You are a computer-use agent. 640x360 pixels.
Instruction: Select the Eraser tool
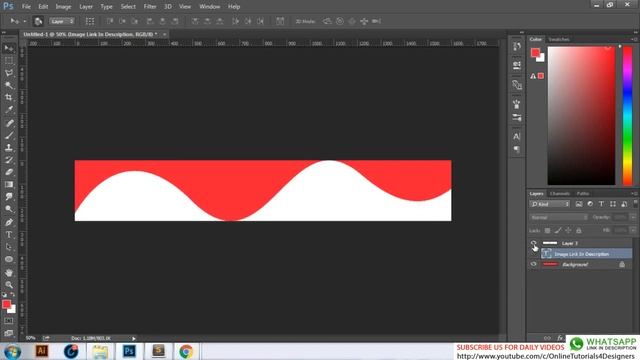tap(9, 172)
